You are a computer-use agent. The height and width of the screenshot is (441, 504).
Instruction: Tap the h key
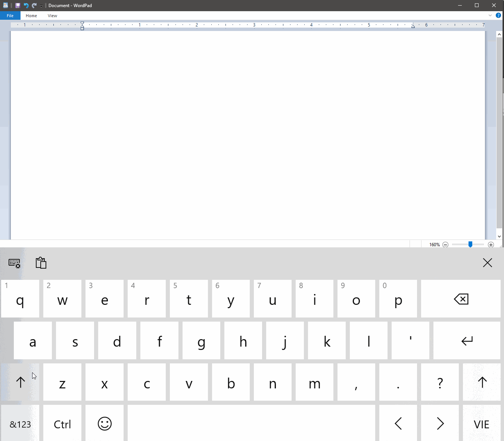pyautogui.click(x=243, y=341)
